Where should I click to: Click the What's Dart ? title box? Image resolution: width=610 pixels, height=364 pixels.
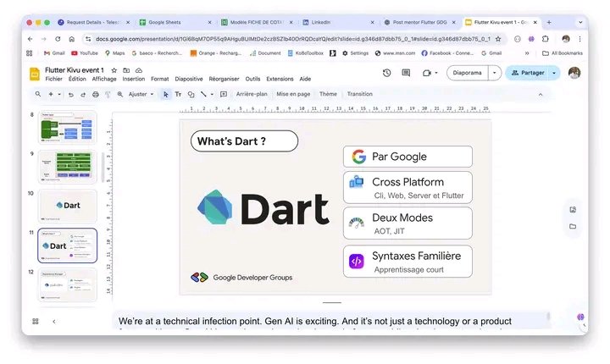(x=244, y=141)
